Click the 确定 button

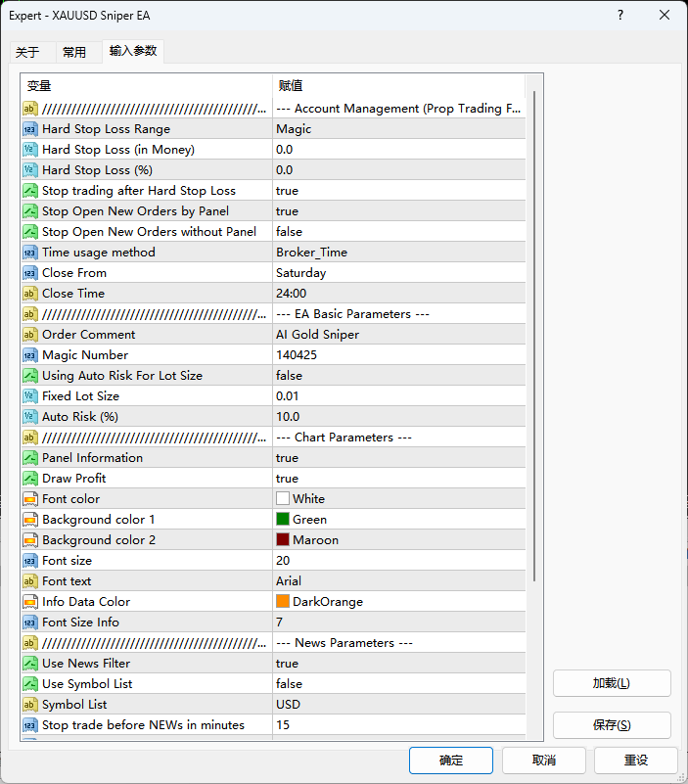coord(451,761)
